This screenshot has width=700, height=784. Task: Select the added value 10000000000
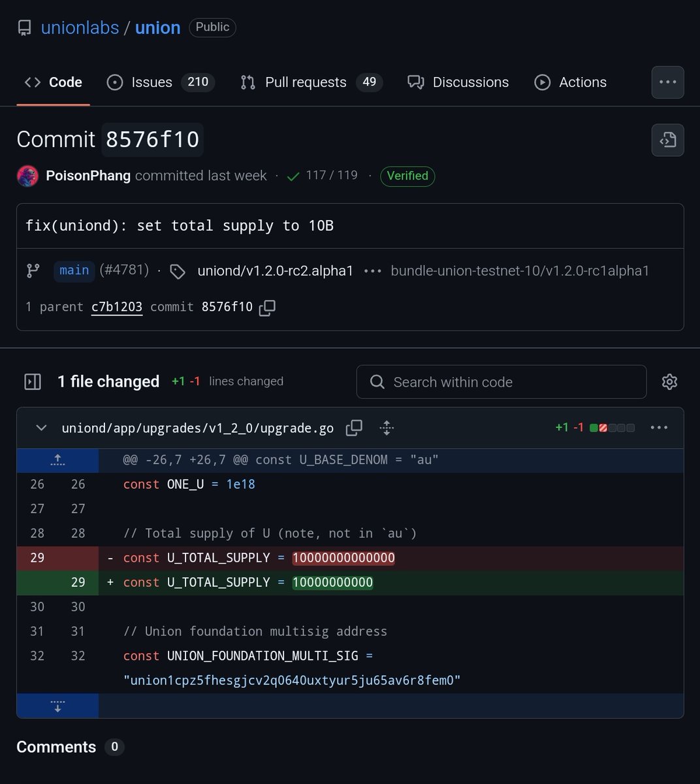(x=332, y=582)
